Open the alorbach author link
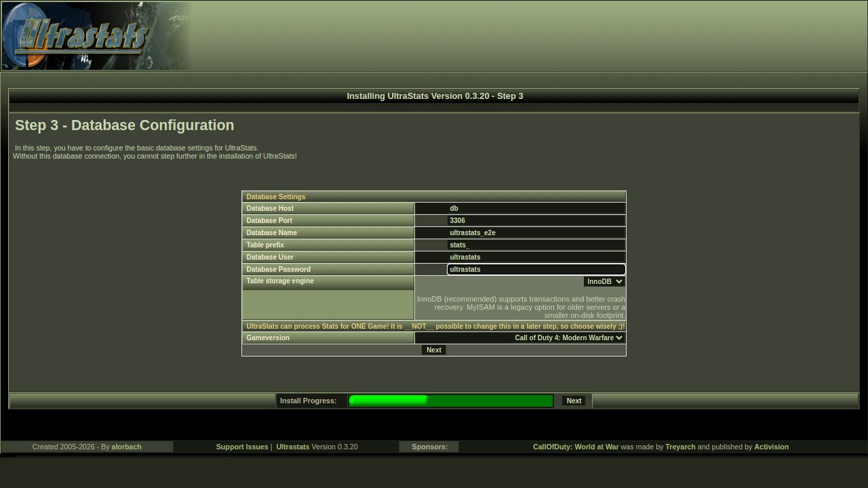 [126, 447]
